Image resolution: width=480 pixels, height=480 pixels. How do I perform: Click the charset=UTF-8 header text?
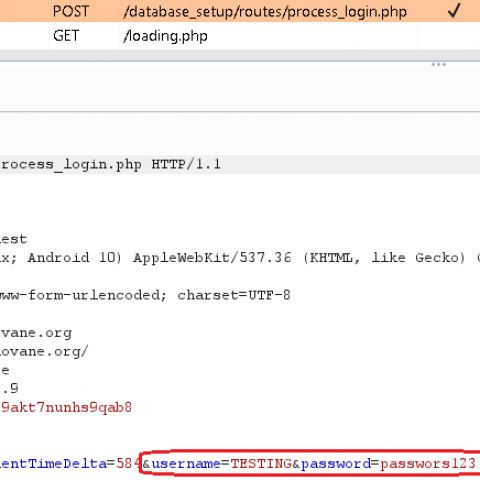[x=234, y=295]
